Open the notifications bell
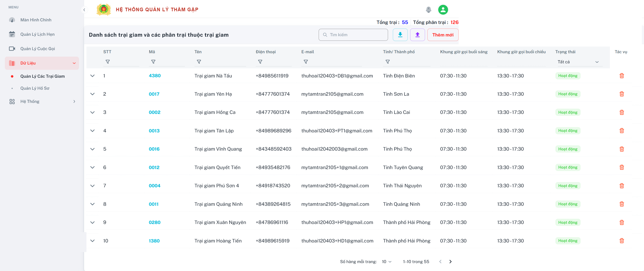 point(428,10)
